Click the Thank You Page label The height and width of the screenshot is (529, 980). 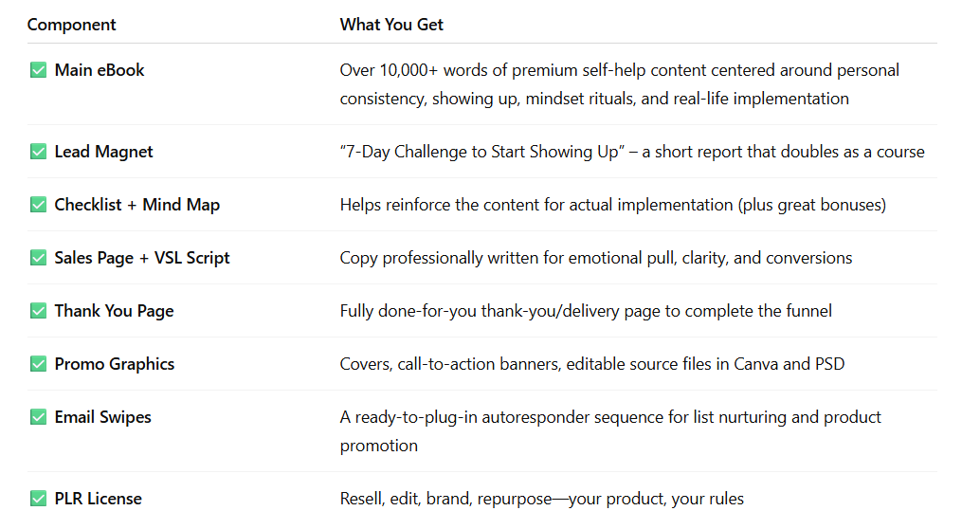pos(114,311)
